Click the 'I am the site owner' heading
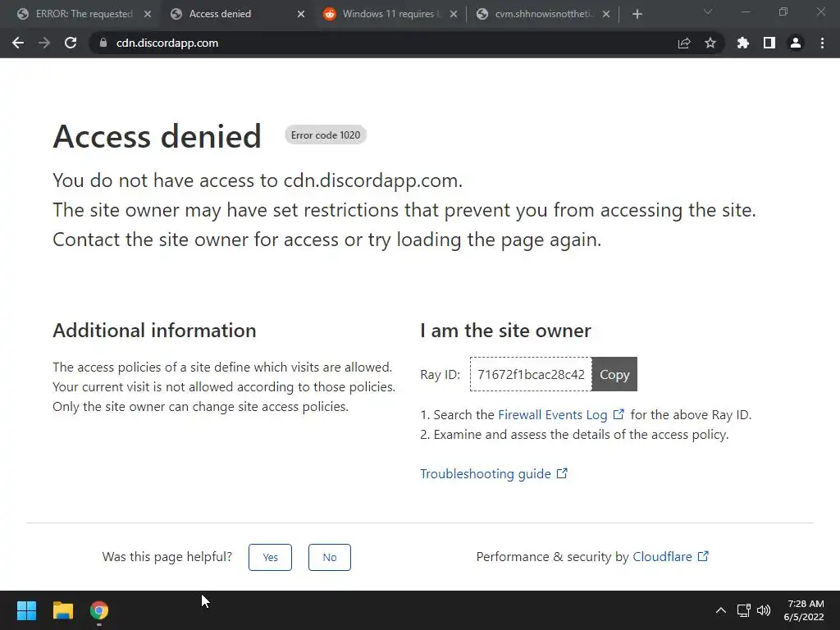 505,331
